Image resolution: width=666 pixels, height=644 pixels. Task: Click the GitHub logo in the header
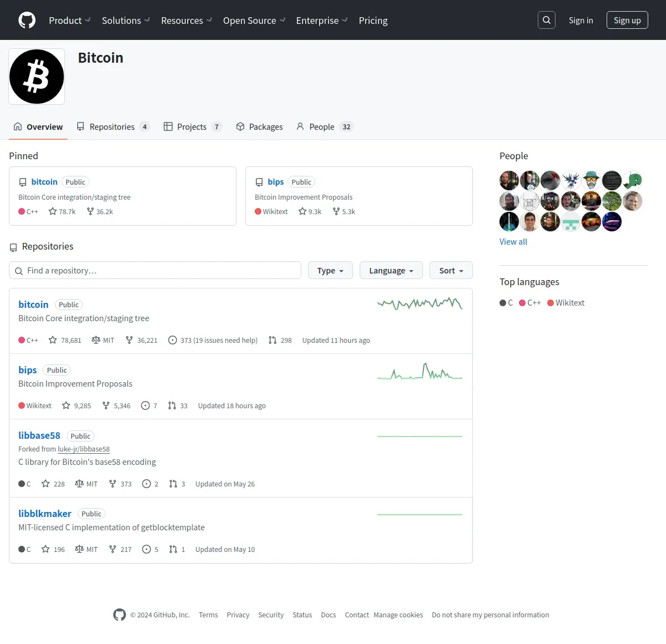point(27,20)
